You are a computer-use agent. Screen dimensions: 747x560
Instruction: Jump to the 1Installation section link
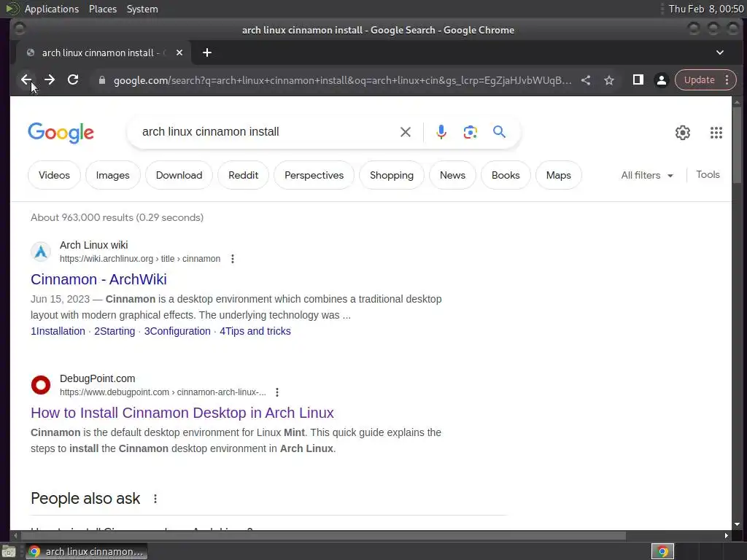coord(58,331)
